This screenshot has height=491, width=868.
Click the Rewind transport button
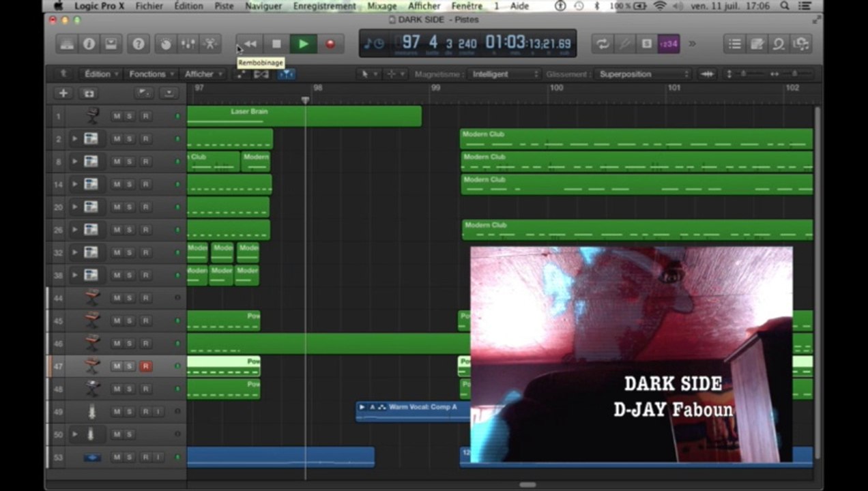coord(250,44)
